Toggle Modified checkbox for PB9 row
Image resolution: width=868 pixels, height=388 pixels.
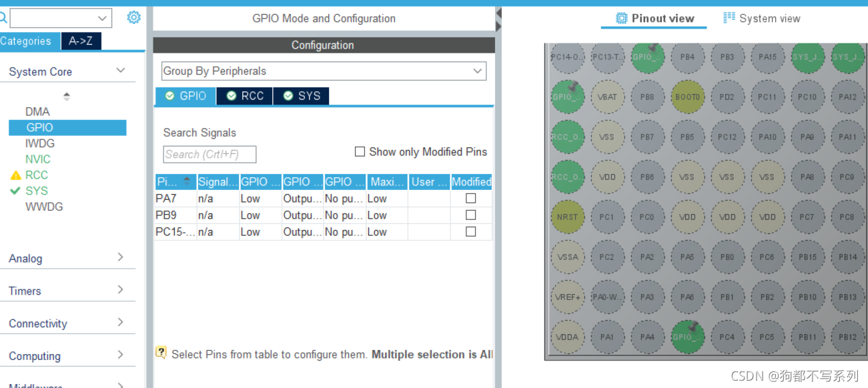(470, 215)
